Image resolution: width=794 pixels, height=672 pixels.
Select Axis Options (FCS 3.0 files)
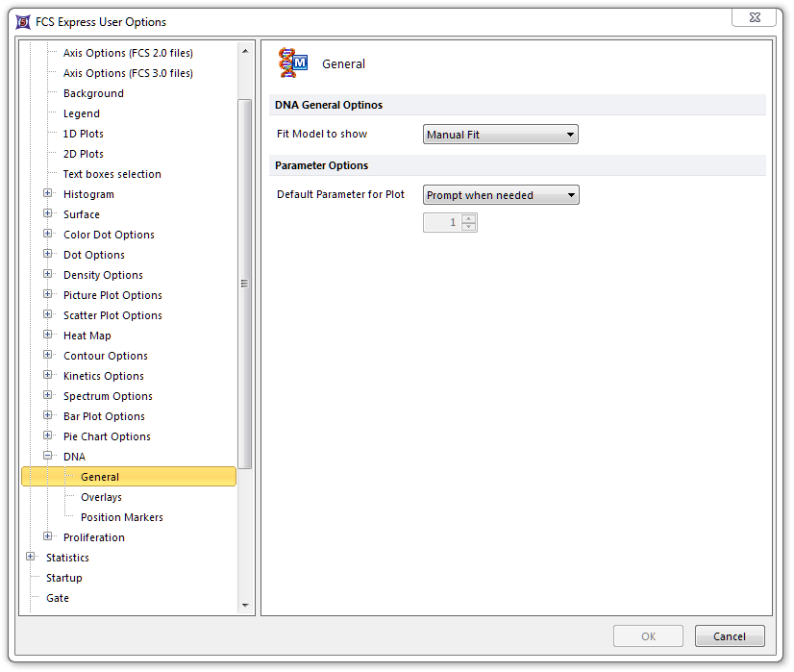tap(128, 73)
